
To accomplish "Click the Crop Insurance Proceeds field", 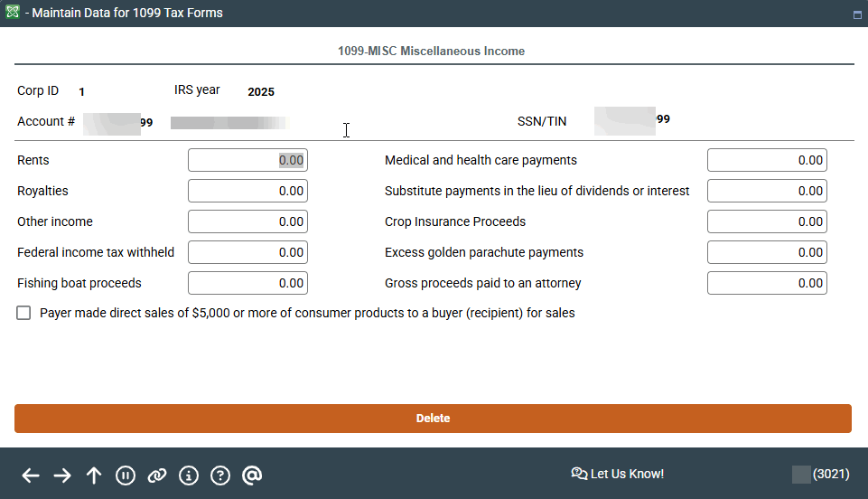I will tap(767, 221).
